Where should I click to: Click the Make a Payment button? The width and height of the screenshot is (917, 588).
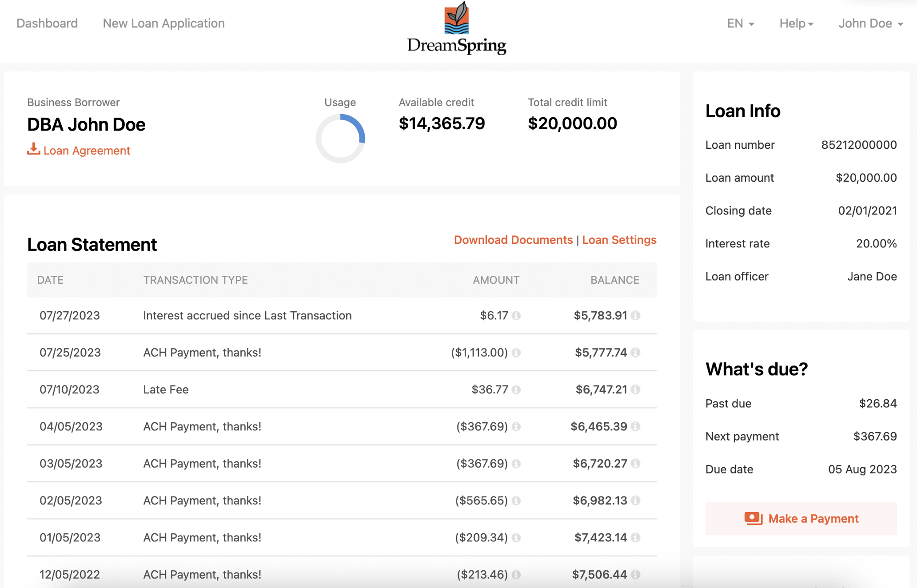(x=801, y=518)
